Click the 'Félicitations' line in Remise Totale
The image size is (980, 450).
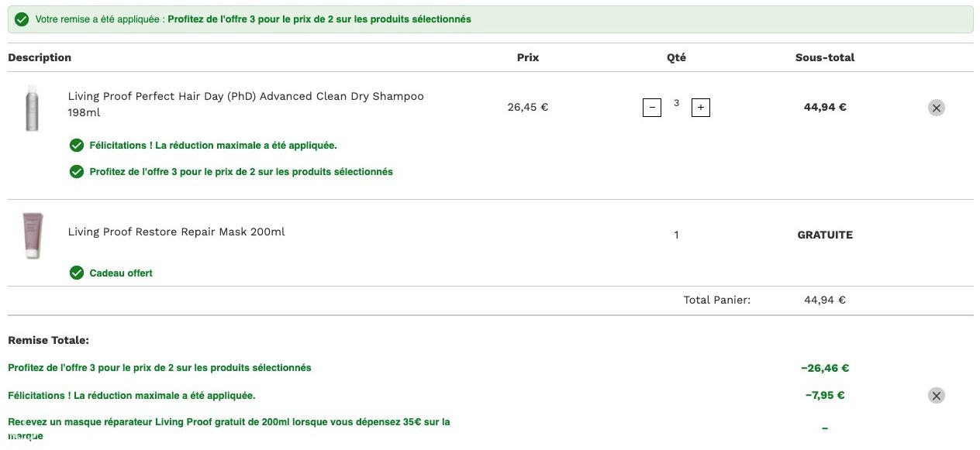[132, 396]
